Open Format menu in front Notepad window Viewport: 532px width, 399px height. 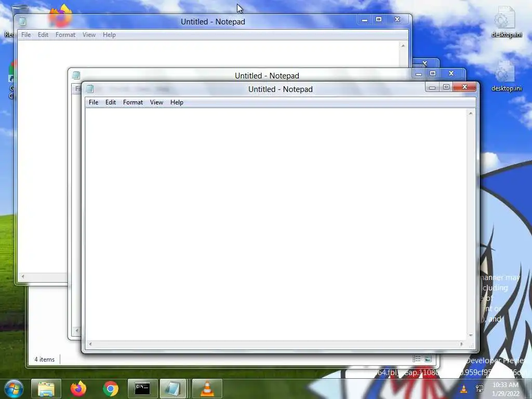(132, 102)
